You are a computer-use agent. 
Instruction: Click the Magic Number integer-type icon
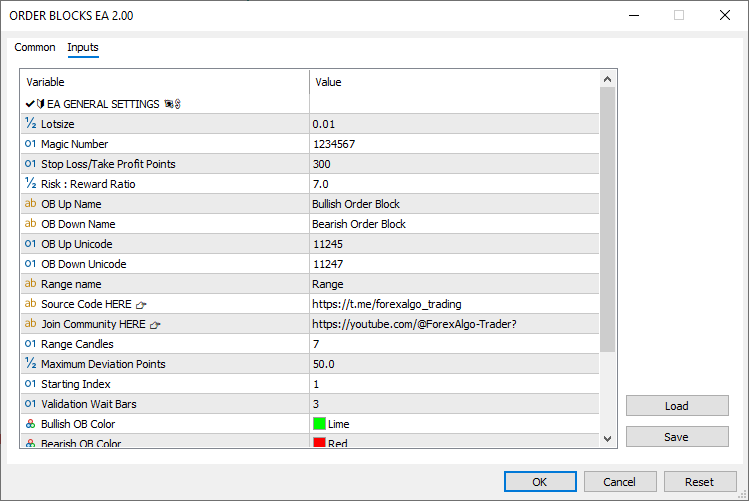[30, 144]
